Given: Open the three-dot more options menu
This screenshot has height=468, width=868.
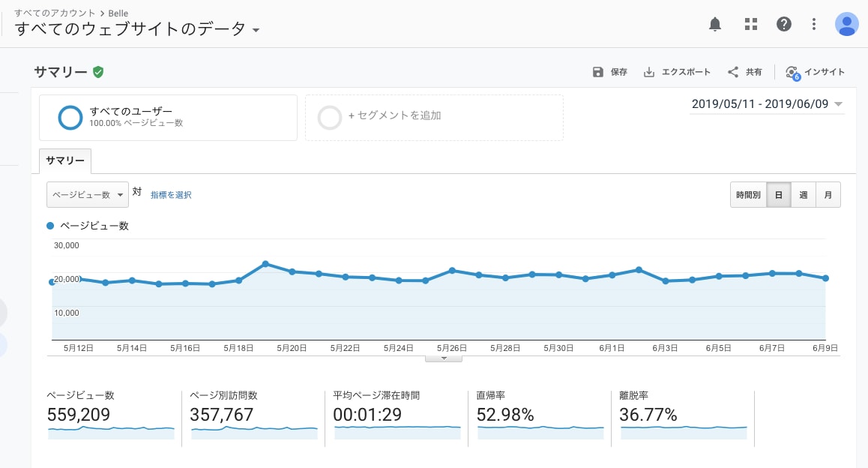Looking at the screenshot, I should click(x=814, y=24).
